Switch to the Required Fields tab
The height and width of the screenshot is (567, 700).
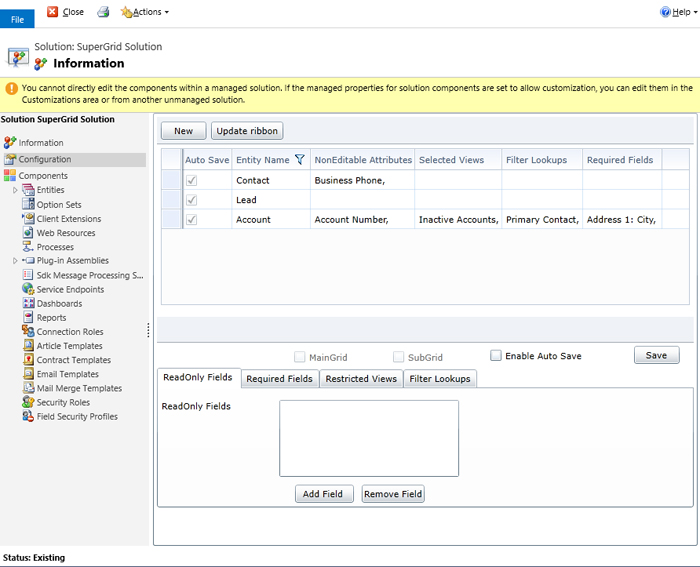coord(280,379)
